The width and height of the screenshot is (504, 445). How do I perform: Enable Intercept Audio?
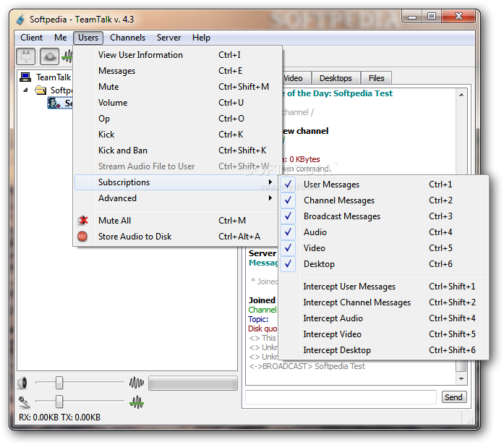click(x=384, y=318)
